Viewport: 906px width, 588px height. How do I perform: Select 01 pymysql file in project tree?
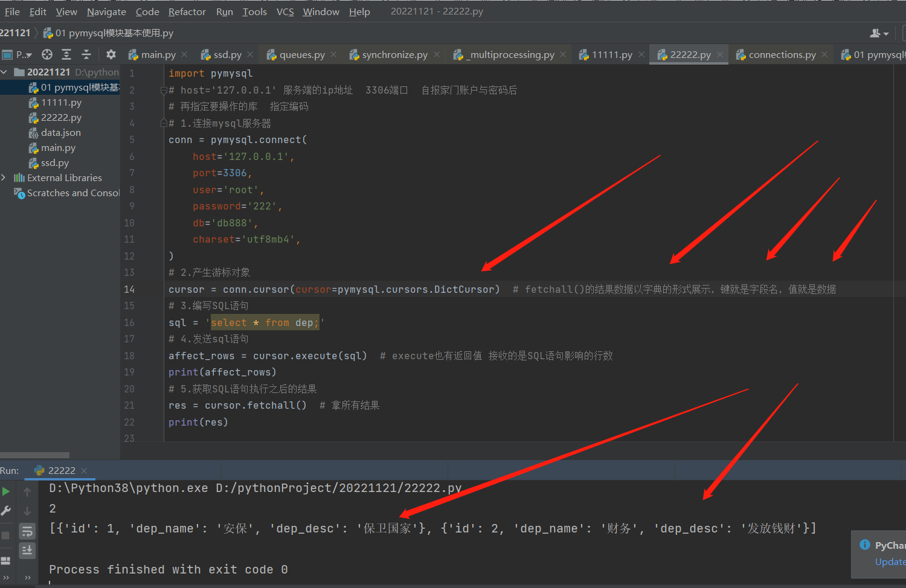coord(74,88)
